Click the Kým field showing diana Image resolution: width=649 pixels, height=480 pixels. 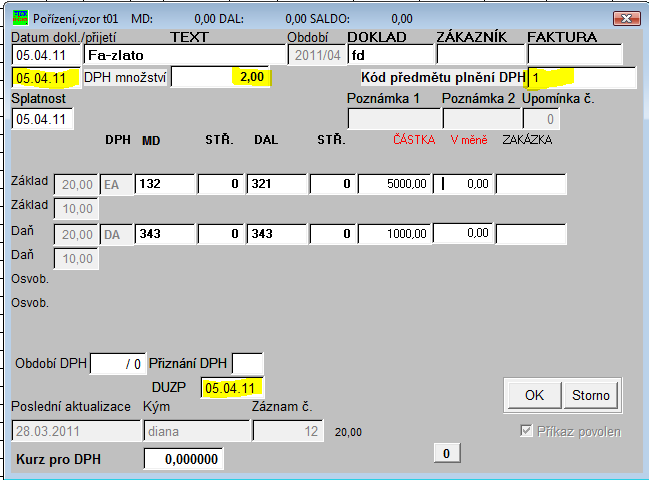pos(197,431)
